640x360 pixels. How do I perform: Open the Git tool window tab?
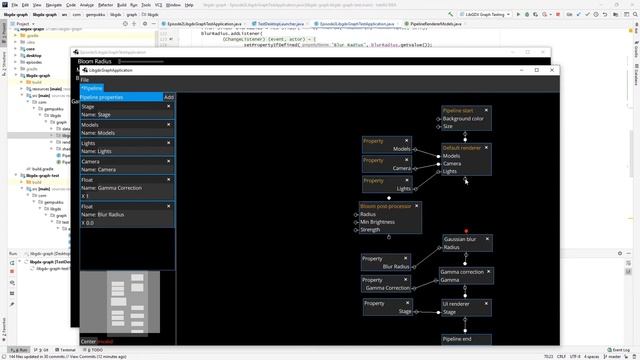(41, 350)
